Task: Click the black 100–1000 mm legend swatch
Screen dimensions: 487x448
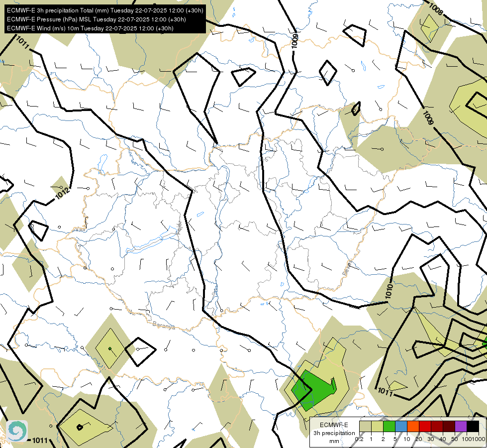Action: click(473, 426)
